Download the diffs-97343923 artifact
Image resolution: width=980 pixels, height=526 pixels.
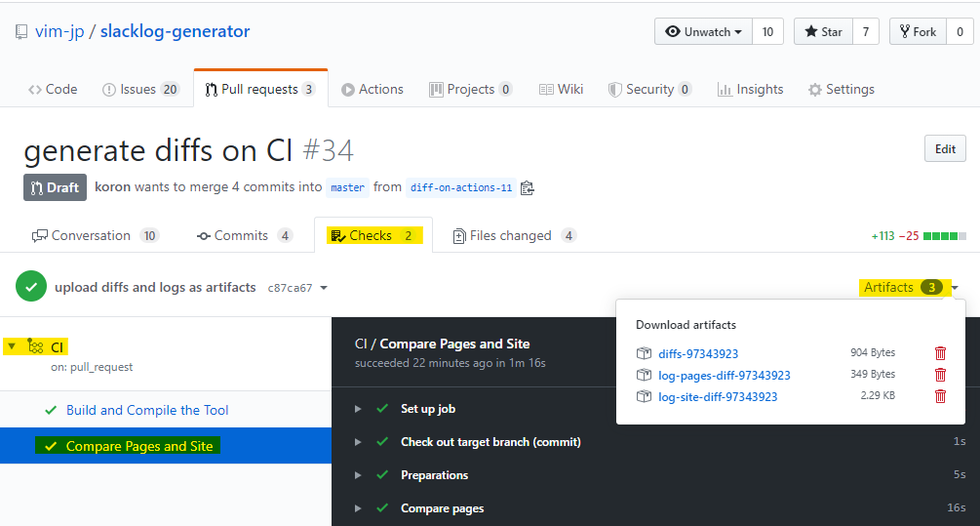[x=698, y=354]
